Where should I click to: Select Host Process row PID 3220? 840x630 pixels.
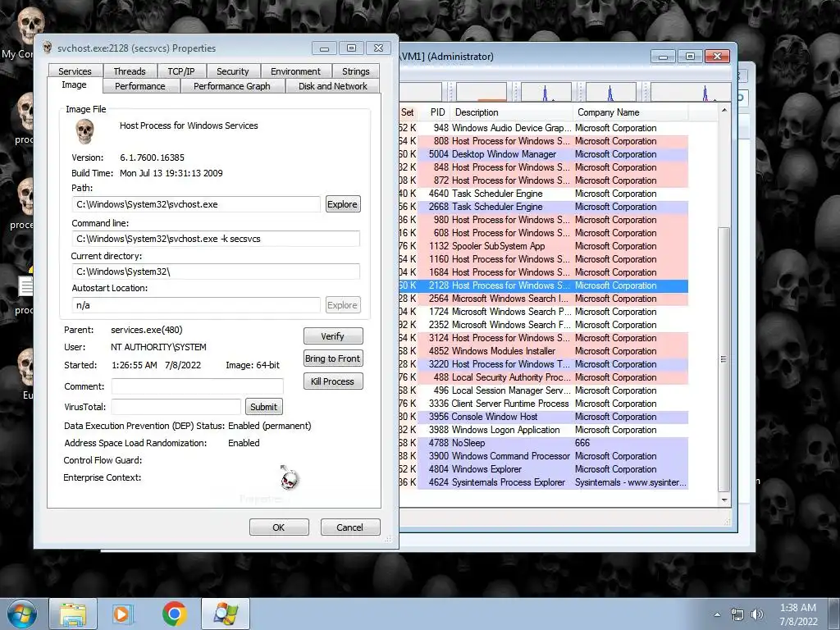click(544, 364)
